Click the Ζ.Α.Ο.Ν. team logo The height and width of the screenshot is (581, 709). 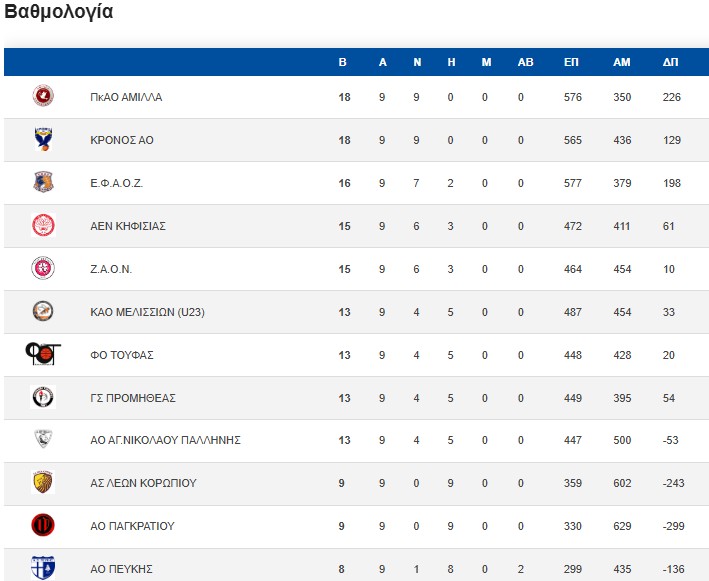pyautogui.click(x=43, y=269)
